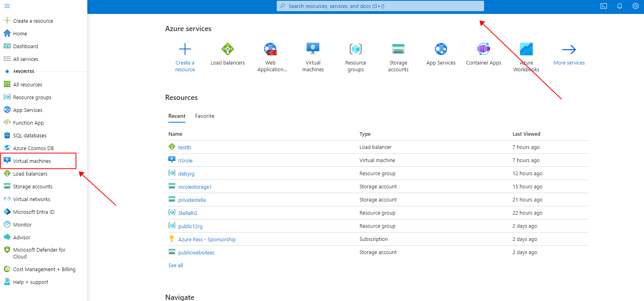The image size is (644, 301).
Task: Click the Dashboard icon in the sidebar
Action: click(x=7, y=46)
